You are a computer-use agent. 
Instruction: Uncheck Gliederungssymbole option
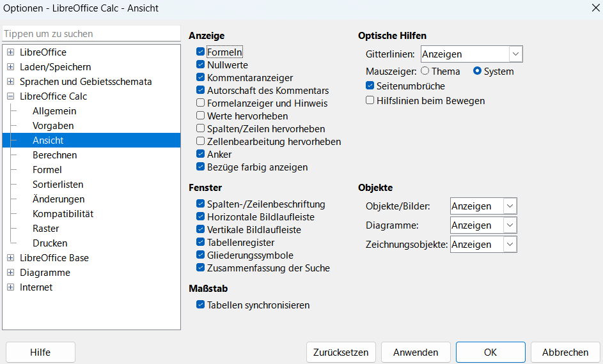point(200,255)
